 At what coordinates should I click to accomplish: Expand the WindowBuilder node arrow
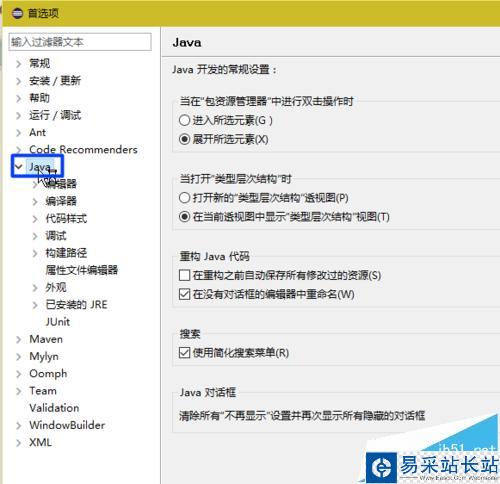[19, 426]
